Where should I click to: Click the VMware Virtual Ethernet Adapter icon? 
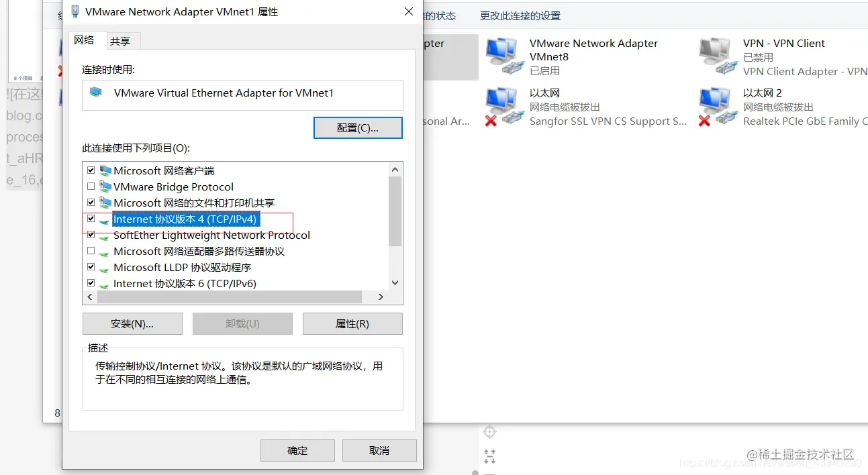click(96, 92)
